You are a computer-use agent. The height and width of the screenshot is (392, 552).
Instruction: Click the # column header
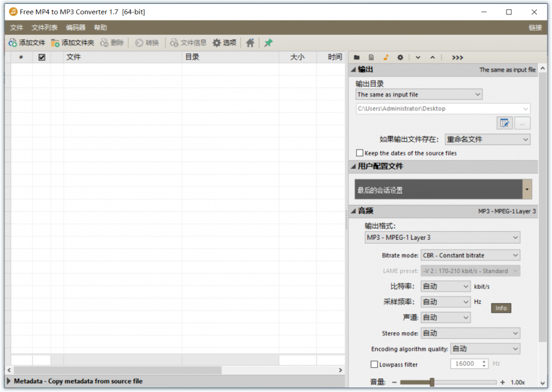[21, 57]
